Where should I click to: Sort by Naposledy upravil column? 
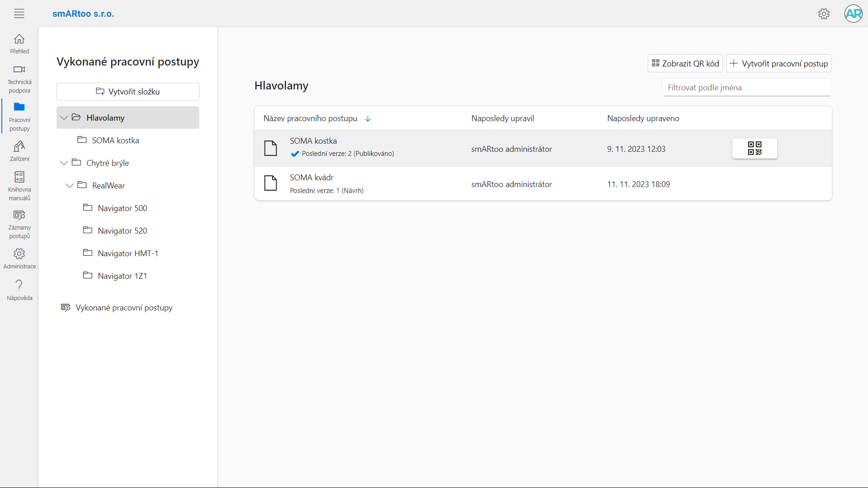[503, 118]
